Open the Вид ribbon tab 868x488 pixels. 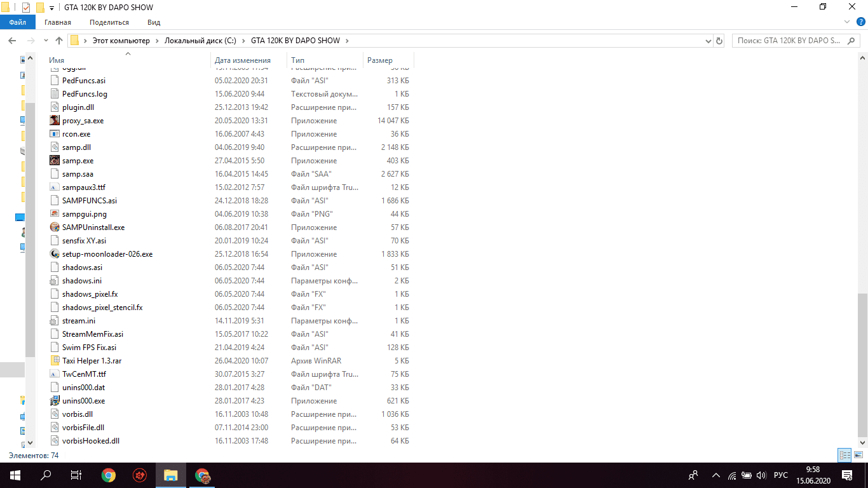point(154,22)
